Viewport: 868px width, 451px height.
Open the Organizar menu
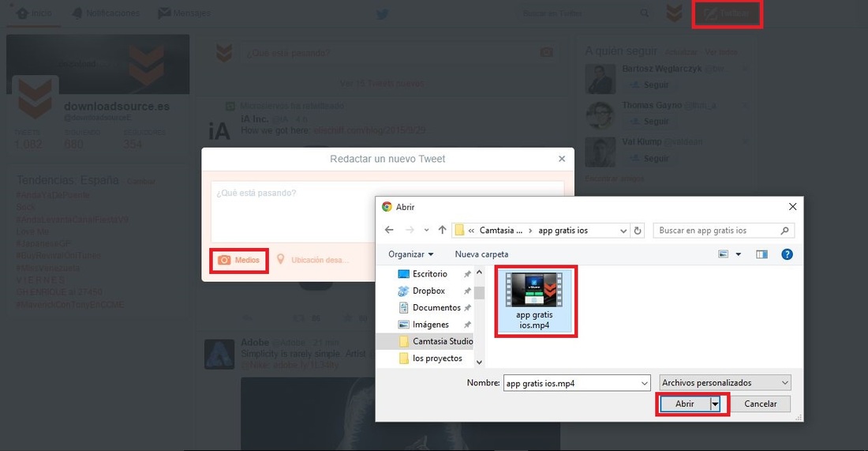411,254
